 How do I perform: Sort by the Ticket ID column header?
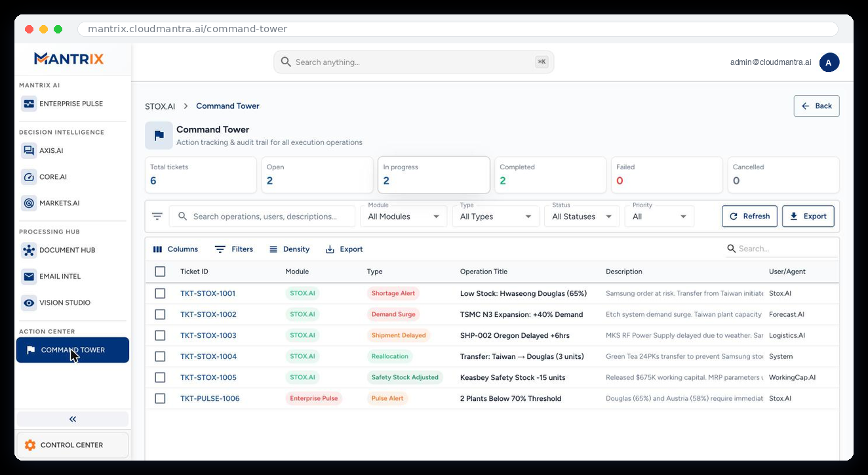(x=194, y=272)
